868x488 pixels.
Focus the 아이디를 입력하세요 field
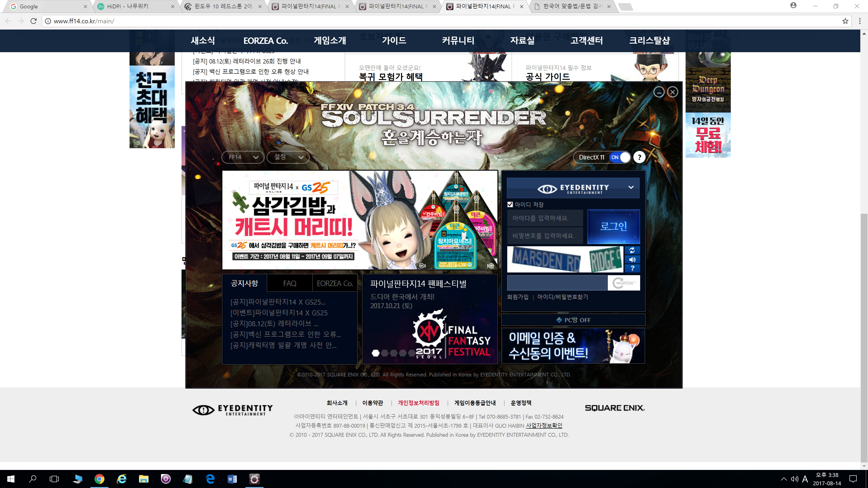point(545,218)
